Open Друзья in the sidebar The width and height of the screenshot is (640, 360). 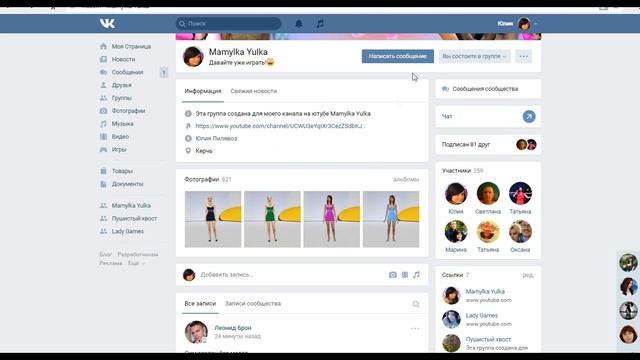click(122, 85)
